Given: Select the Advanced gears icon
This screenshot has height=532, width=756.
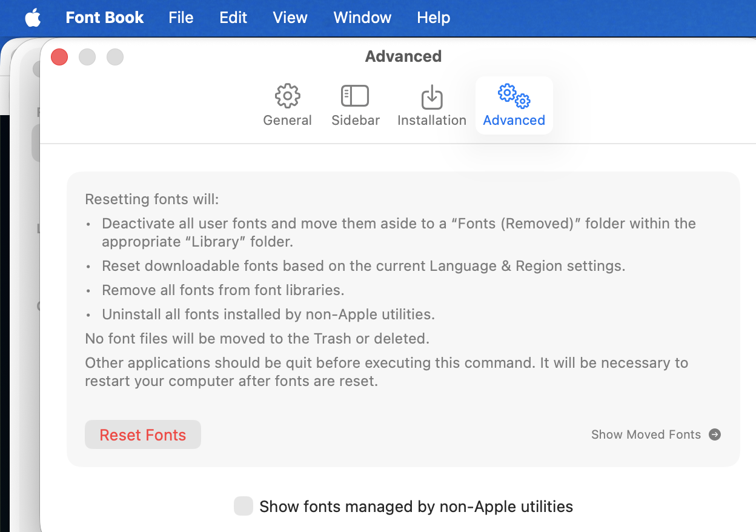Looking at the screenshot, I should (514, 96).
